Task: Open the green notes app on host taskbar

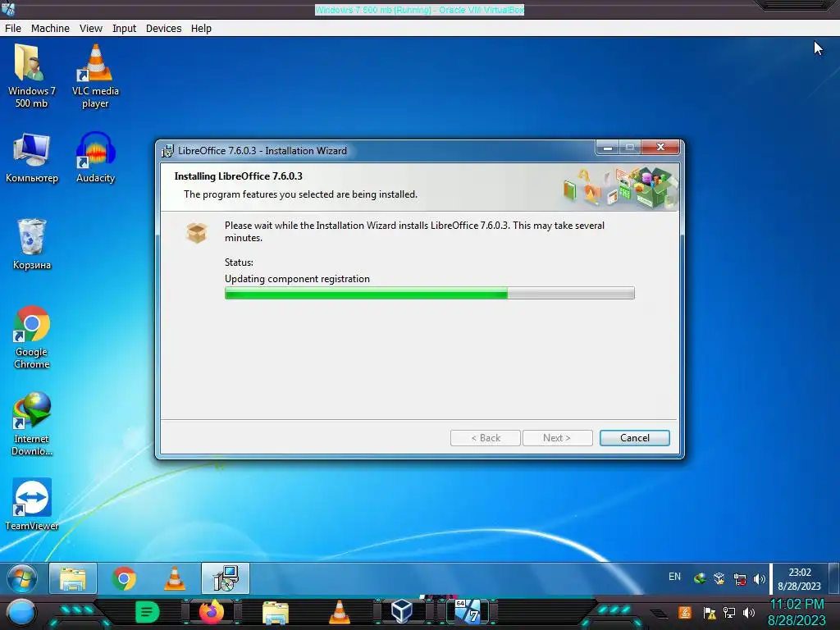Action: 147,612
